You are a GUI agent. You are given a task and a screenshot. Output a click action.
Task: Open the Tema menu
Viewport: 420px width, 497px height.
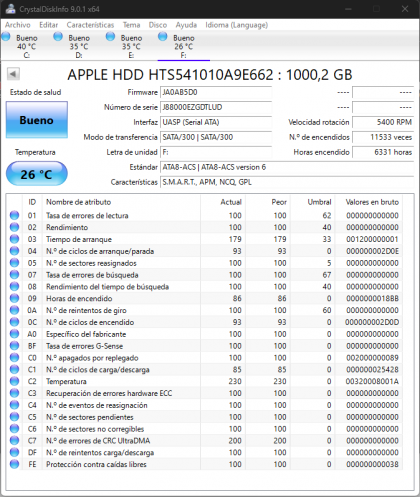click(131, 25)
